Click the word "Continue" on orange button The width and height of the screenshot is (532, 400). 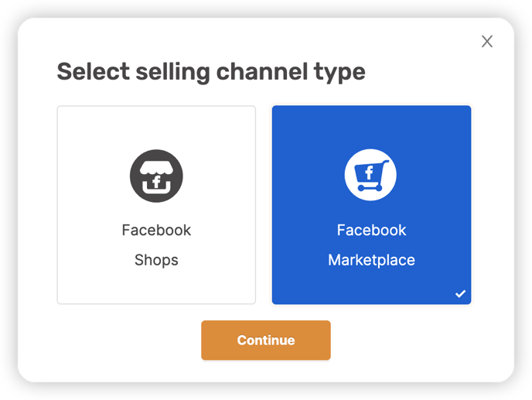point(266,340)
